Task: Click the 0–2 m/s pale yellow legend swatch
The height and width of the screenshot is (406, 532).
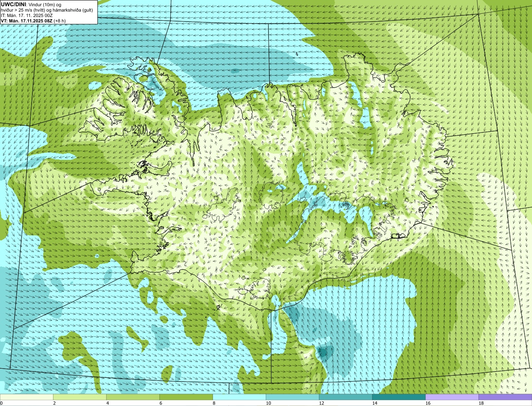Action: [x=27, y=397]
